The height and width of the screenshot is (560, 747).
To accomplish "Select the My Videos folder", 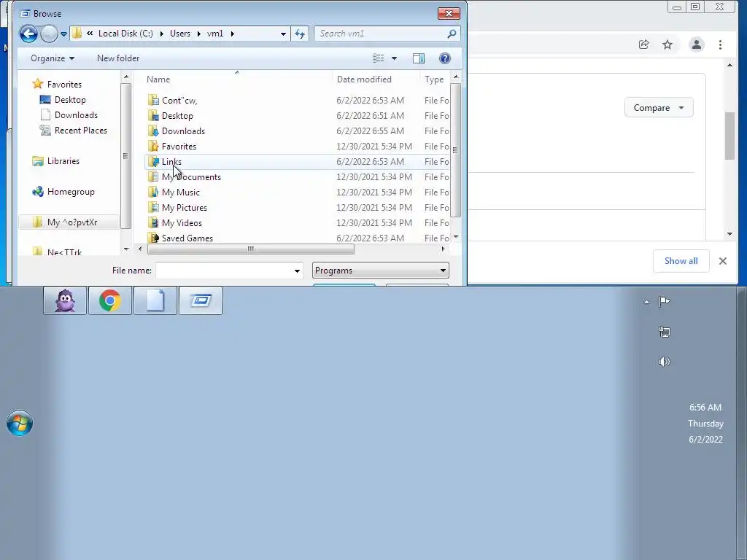I will point(182,223).
